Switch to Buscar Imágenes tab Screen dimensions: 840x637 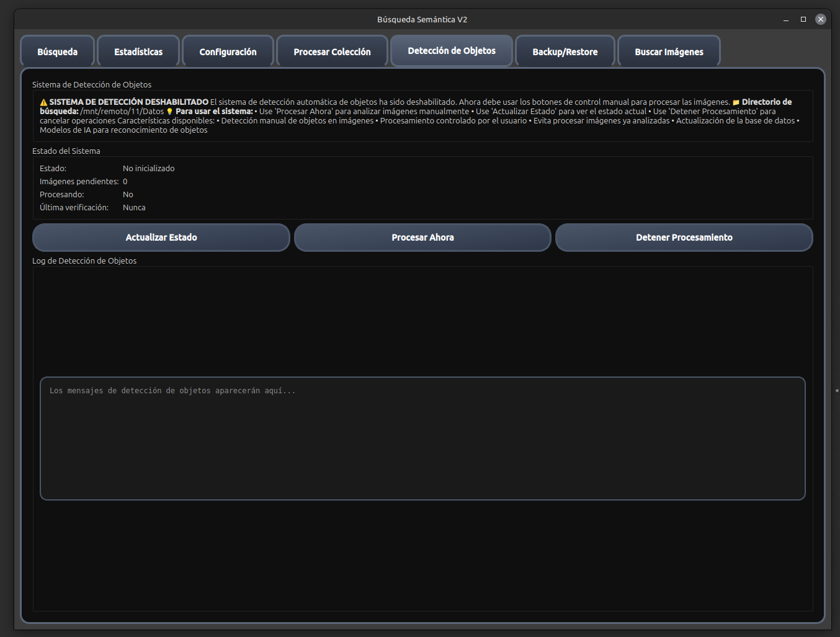[669, 51]
